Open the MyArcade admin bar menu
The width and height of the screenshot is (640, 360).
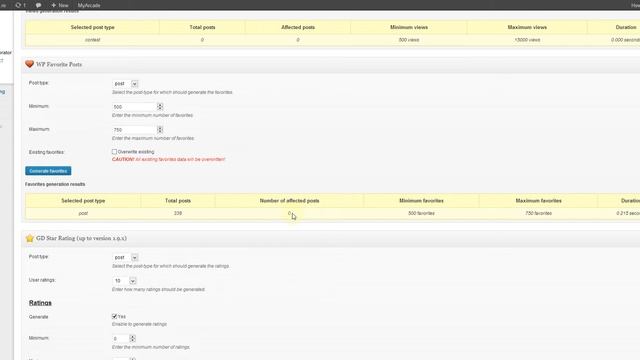tap(89, 5)
